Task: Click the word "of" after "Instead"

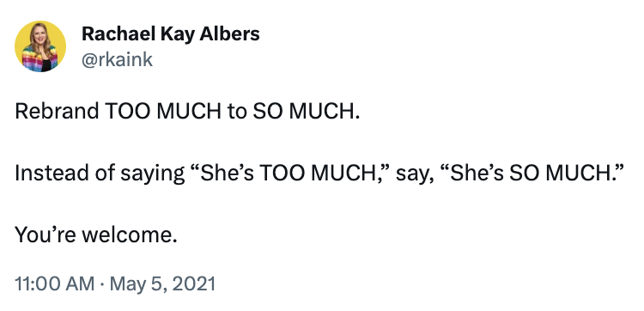Action: [x=102, y=174]
